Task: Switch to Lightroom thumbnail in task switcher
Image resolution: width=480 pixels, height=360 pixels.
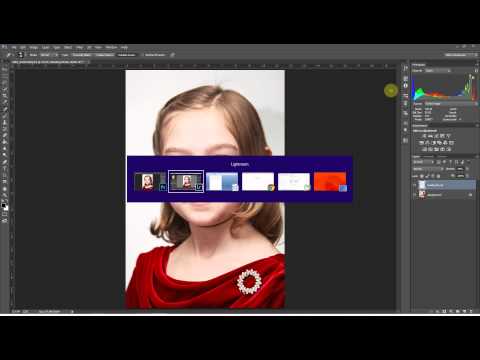Action: (x=186, y=182)
